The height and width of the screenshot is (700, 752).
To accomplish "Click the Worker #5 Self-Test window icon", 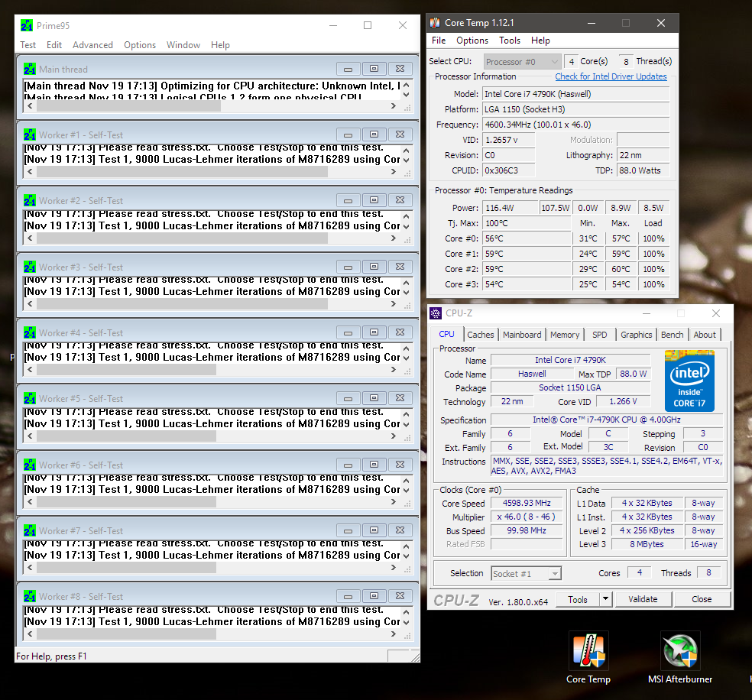I will (x=30, y=398).
